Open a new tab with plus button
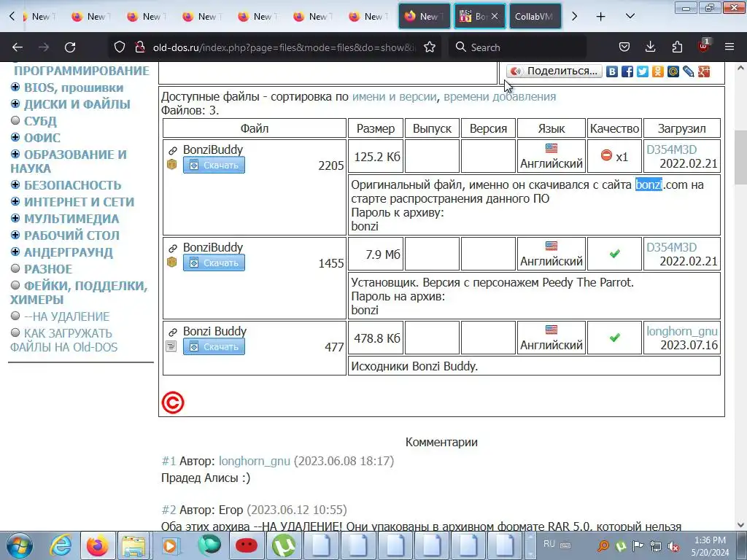This screenshot has height=560, width=747. tap(601, 16)
